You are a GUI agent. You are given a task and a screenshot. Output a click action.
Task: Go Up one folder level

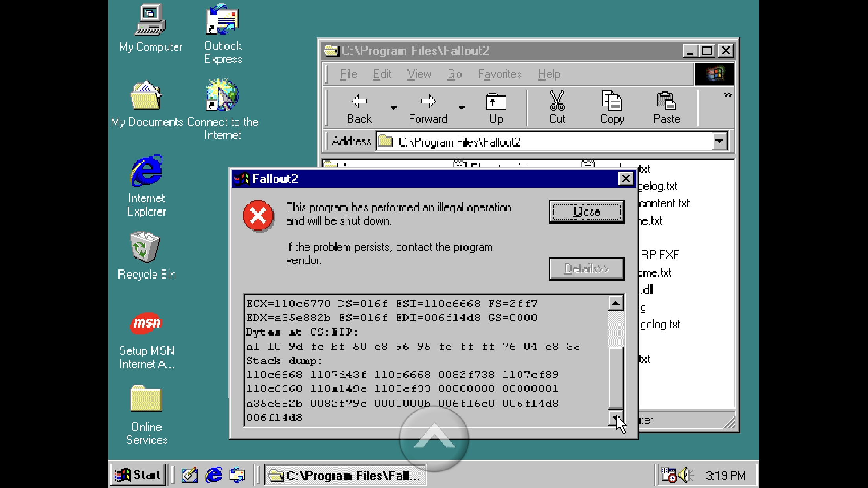point(496,109)
